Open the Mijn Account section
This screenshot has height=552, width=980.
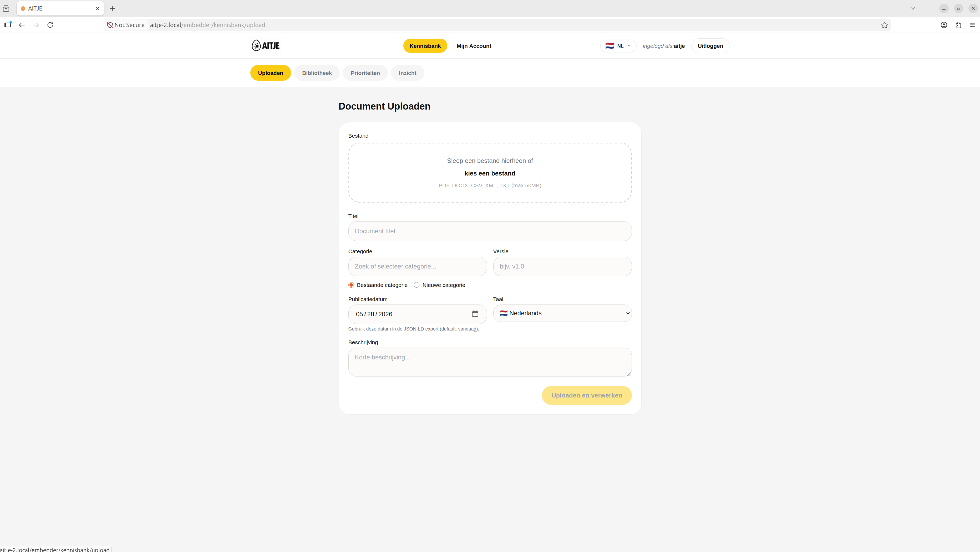click(474, 46)
